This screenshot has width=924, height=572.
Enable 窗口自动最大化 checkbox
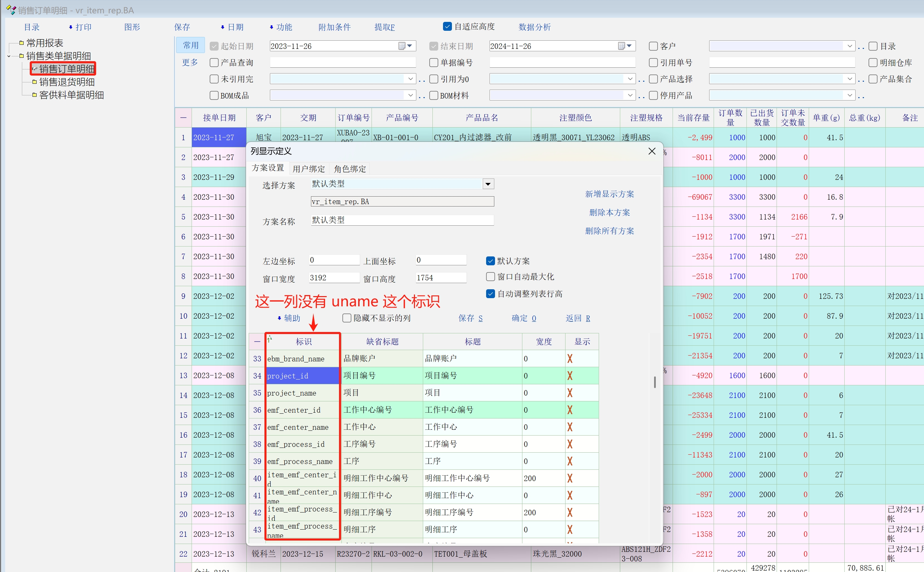[x=490, y=277]
